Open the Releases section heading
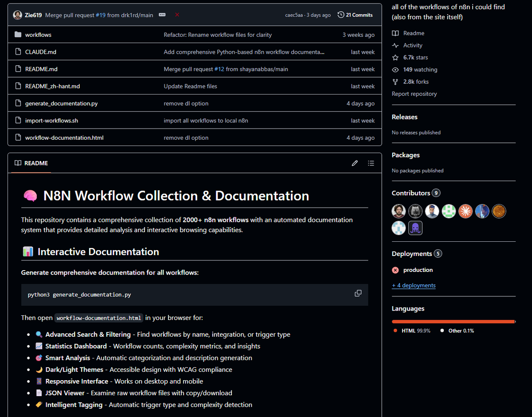 (404, 117)
